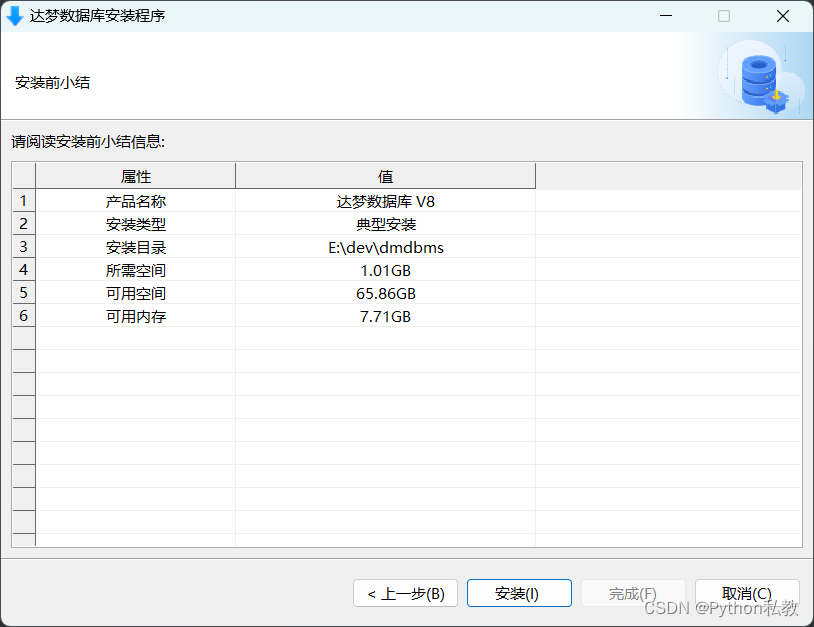The height and width of the screenshot is (627, 814).
Task: Click the 产品名称 cell
Action: tap(135, 201)
